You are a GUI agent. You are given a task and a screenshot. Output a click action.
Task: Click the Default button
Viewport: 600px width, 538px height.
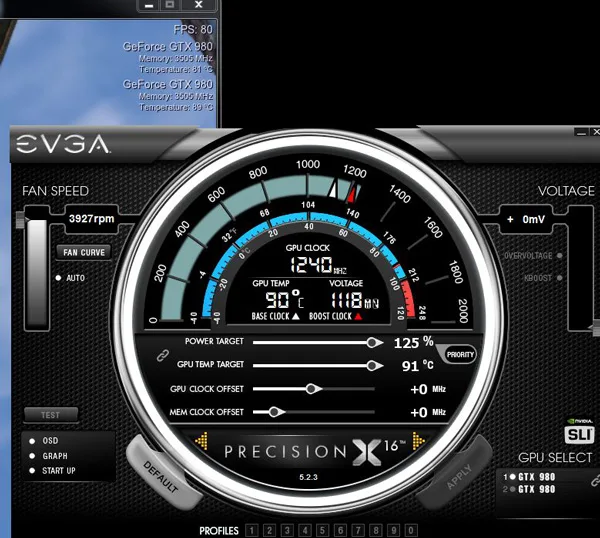162,474
